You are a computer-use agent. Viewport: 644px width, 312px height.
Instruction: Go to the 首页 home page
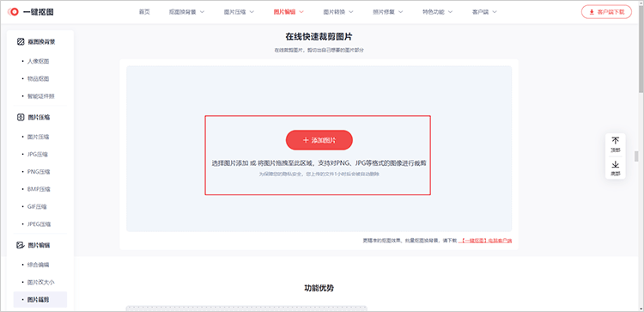pos(144,12)
